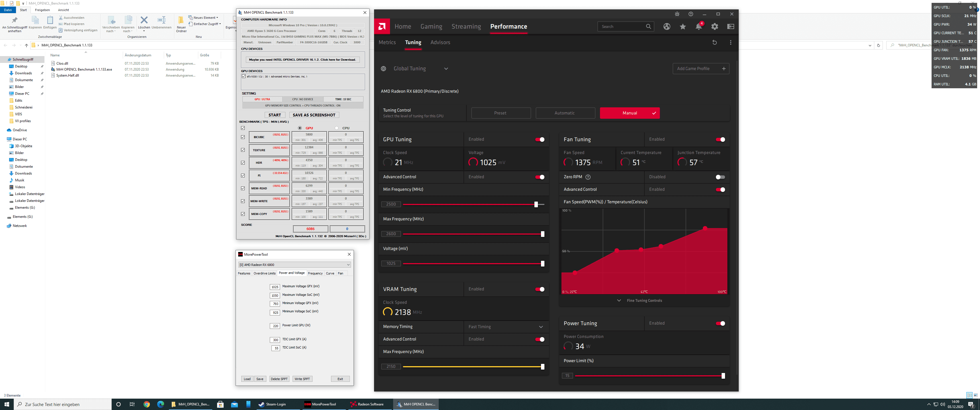Toggle the Zero RPM switch
The width and height of the screenshot is (980, 410).
(720, 177)
